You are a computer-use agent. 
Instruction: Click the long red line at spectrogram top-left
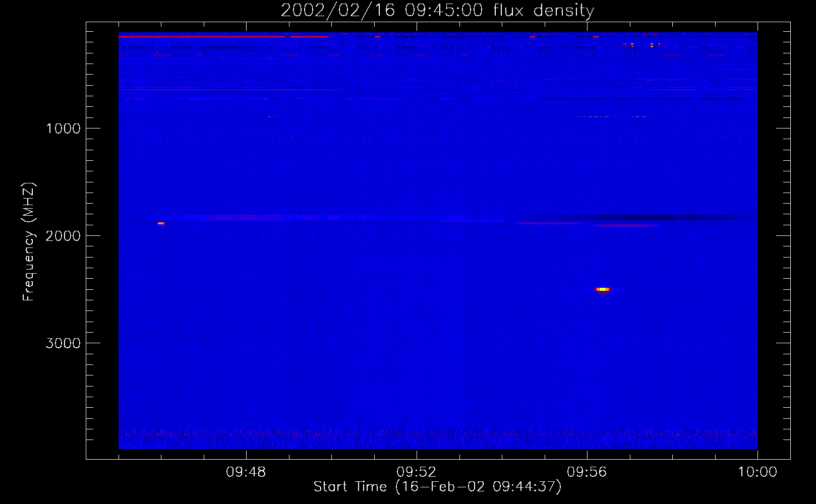point(202,37)
